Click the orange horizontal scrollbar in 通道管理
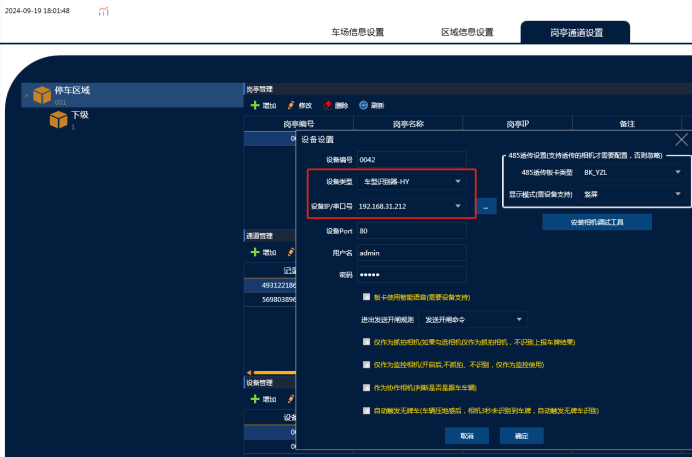The width and height of the screenshot is (692, 457). pyautogui.click(x=275, y=373)
